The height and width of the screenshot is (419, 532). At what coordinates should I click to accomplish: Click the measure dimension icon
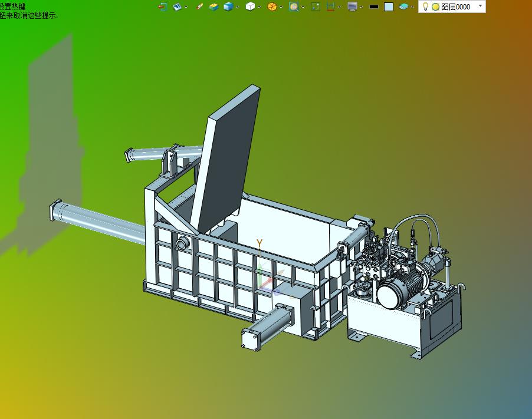tap(330, 7)
